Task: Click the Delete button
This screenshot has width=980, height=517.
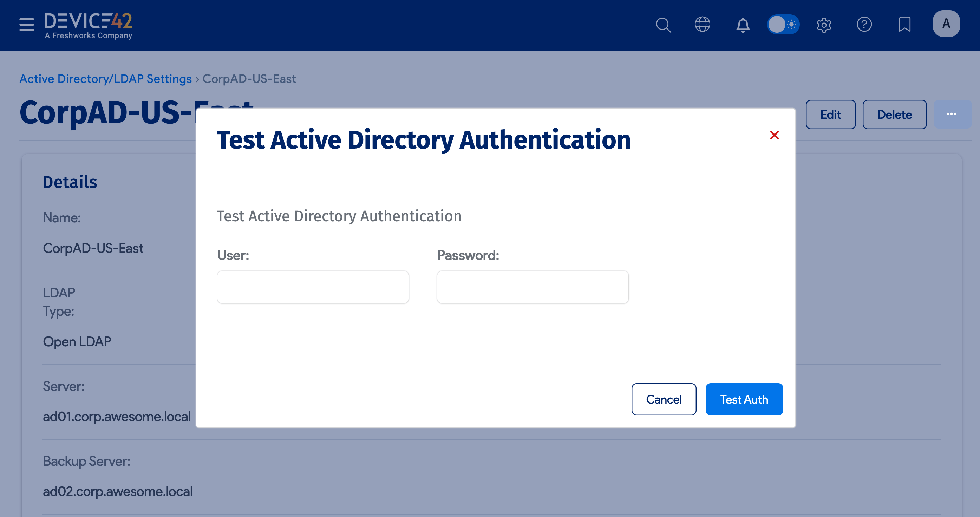Action: 894,114
